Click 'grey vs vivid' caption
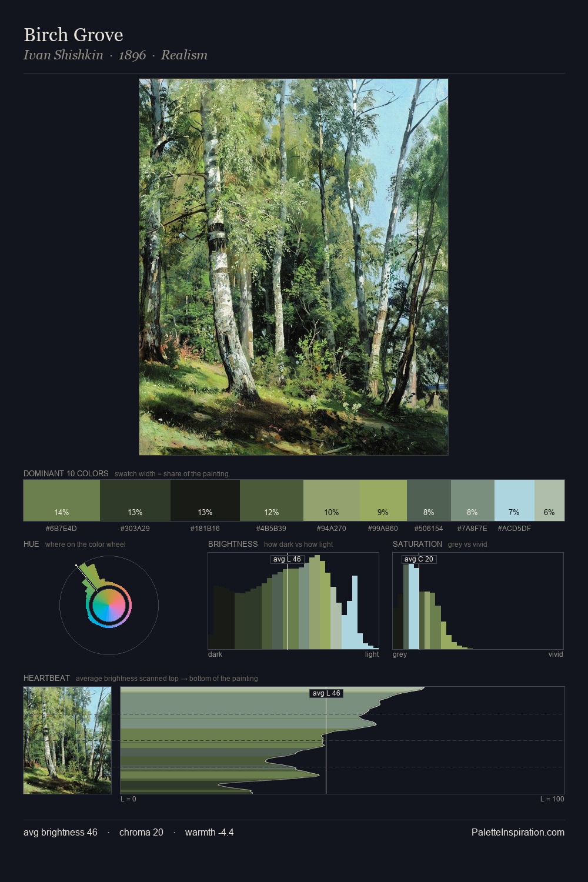 pyautogui.click(x=467, y=544)
